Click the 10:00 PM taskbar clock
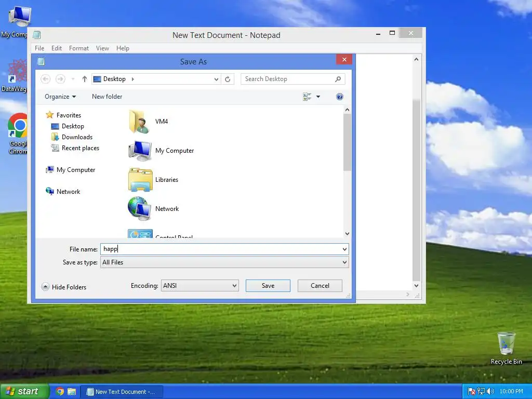This screenshot has width=532, height=399. pos(511,392)
